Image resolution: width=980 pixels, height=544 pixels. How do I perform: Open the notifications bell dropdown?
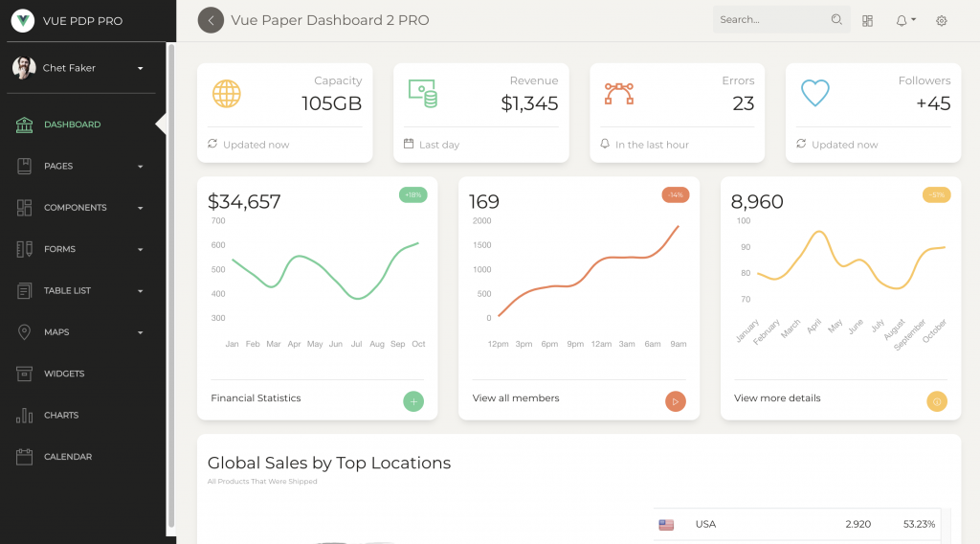pos(904,20)
